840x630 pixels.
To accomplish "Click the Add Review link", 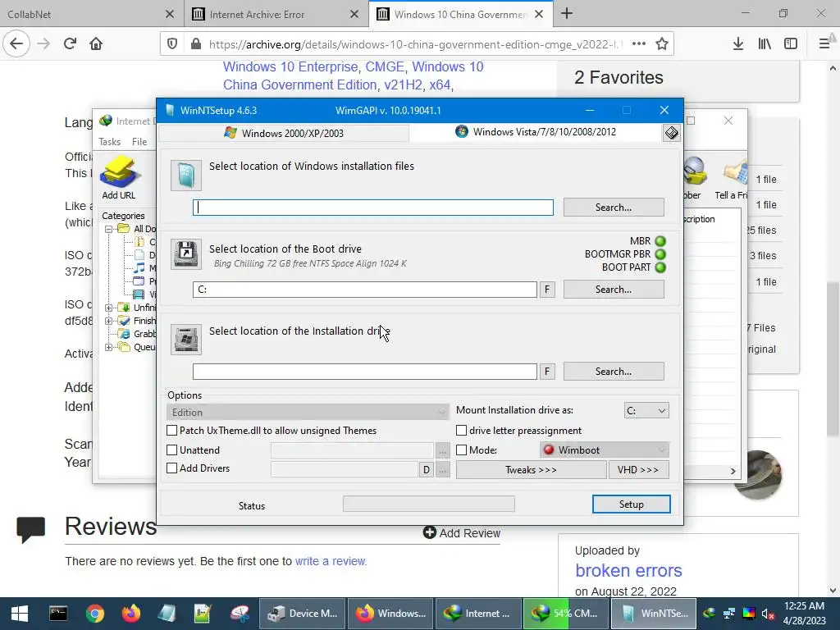I will point(461,532).
